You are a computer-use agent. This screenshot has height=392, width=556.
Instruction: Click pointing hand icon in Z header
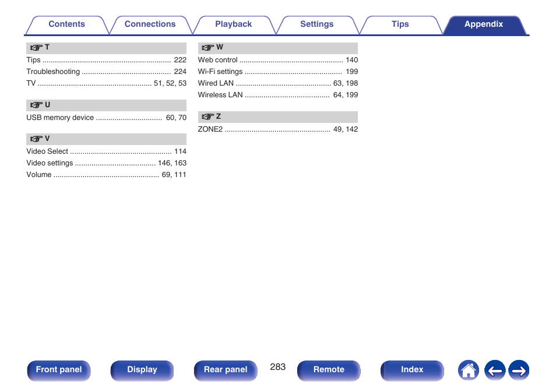pyautogui.click(x=208, y=116)
